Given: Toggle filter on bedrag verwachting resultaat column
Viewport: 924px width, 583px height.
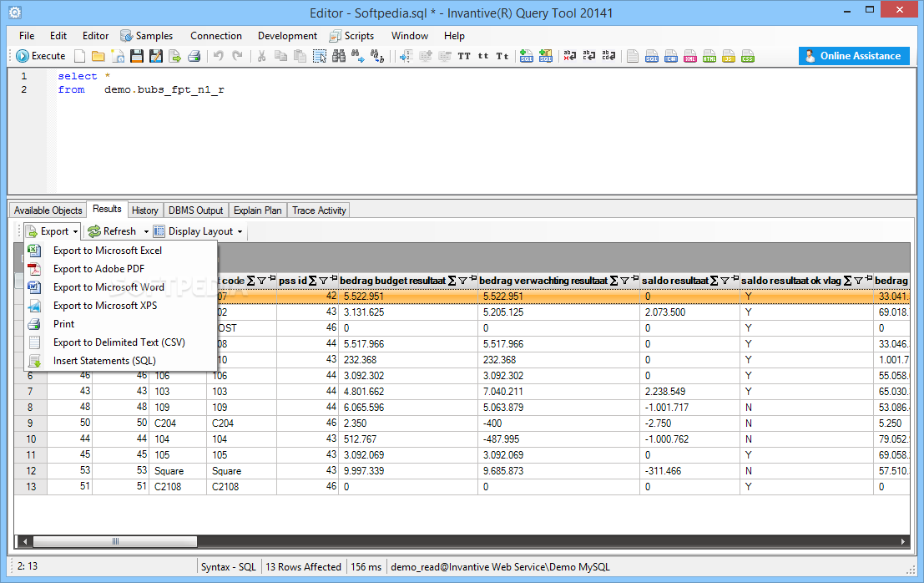Looking at the screenshot, I should (x=624, y=281).
